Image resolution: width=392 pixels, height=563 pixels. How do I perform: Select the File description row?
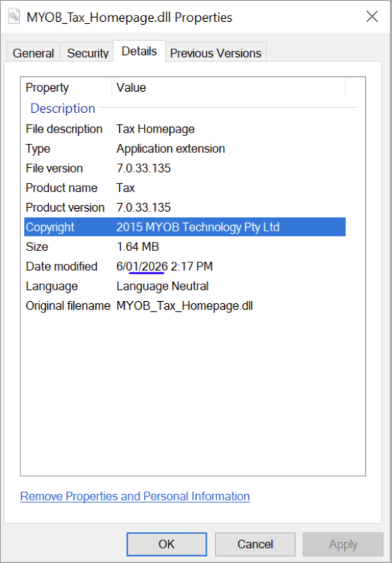(185, 129)
